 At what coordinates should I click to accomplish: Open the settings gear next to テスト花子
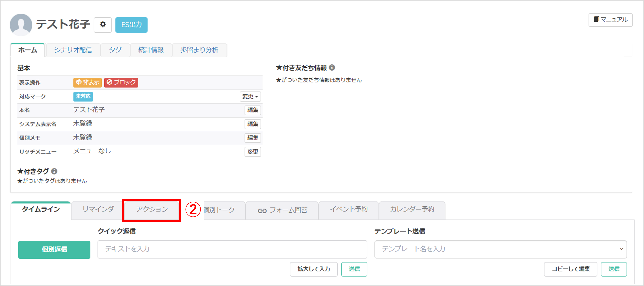[x=103, y=25]
